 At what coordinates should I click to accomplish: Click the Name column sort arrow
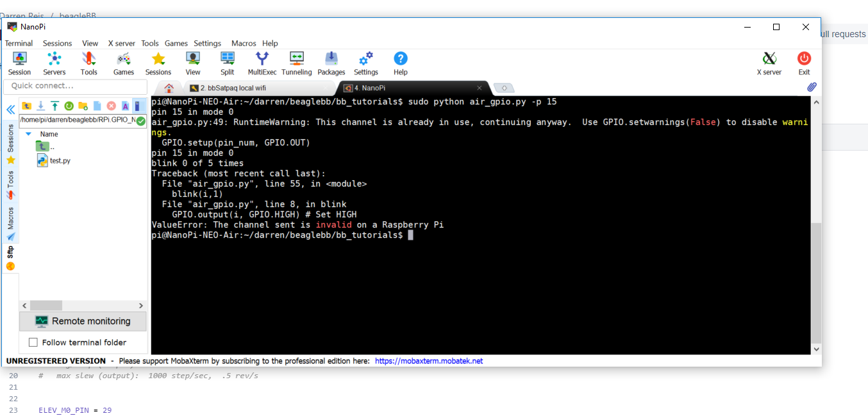[x=29, y=134]
